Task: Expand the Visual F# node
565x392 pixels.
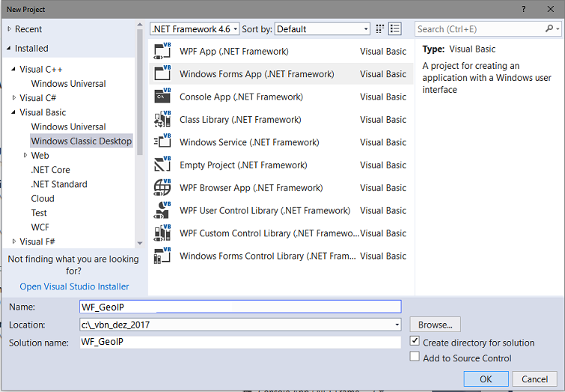Action: pos(14,242)
